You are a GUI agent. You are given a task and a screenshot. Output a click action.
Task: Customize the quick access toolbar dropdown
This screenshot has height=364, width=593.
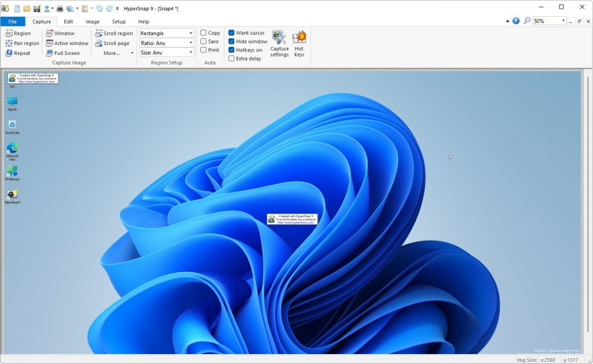(117, 8)
